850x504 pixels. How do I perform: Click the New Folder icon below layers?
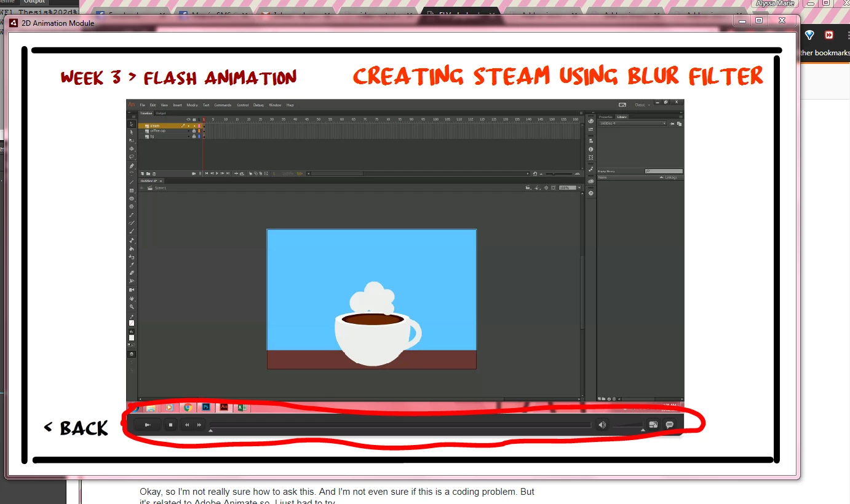[x=148, y=174]
